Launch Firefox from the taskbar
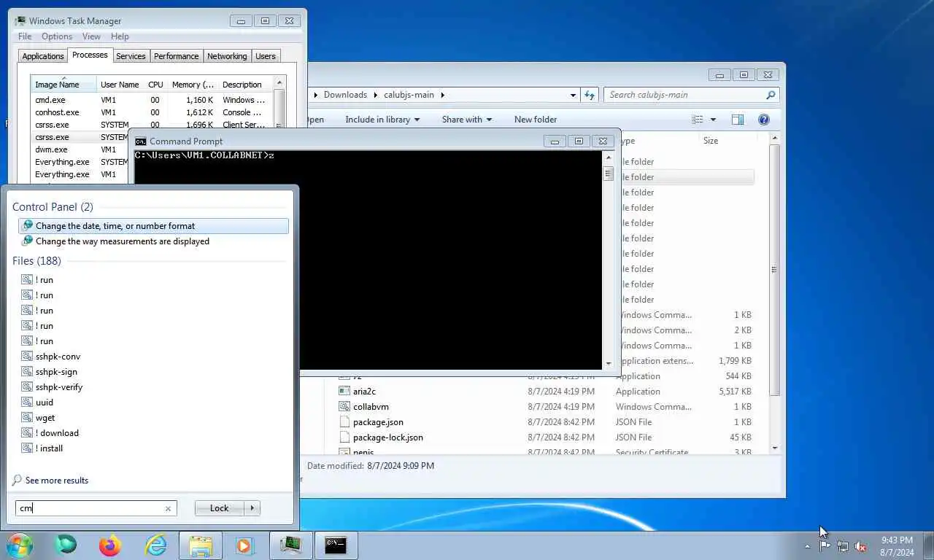934x560 pixels. coord(110,545)
